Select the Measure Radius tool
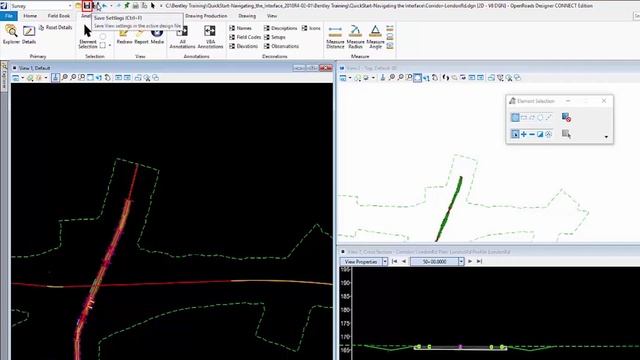Image resolution: width=640 pixels, height=360 pixels. (355, 37)
